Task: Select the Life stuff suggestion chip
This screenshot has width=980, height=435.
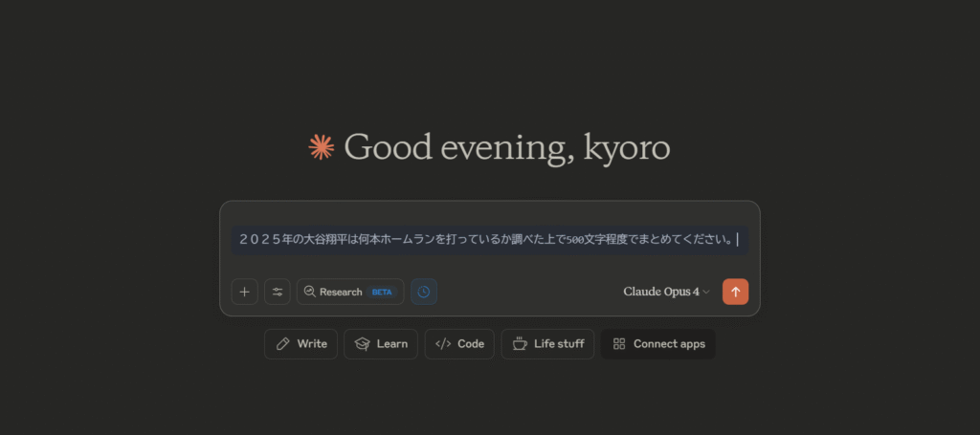Action: 547,344
